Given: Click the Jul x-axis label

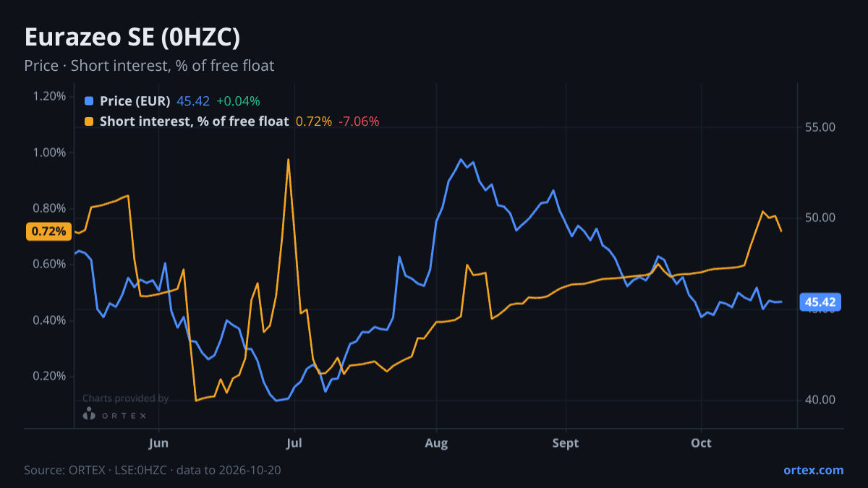Looking at the screenshot, I should [294, 443].
